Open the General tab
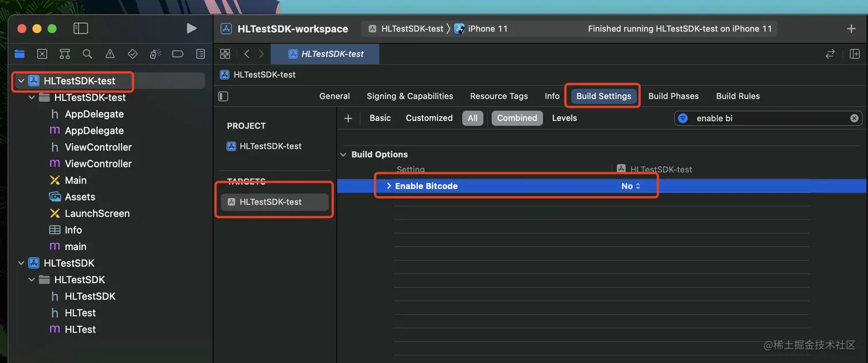868x363 pixels. click(335, 96)
